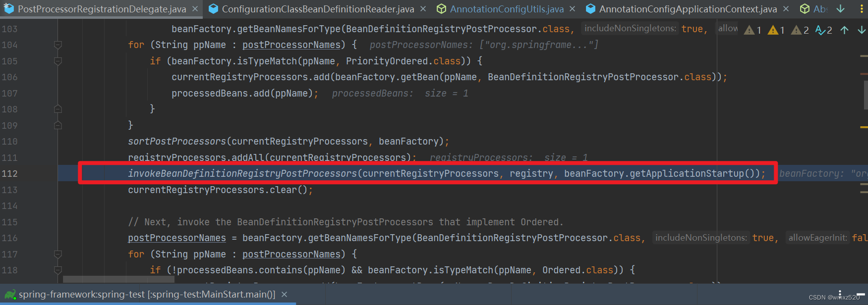
Task: Collapse for loop at line 117
Action: (58, 254)
